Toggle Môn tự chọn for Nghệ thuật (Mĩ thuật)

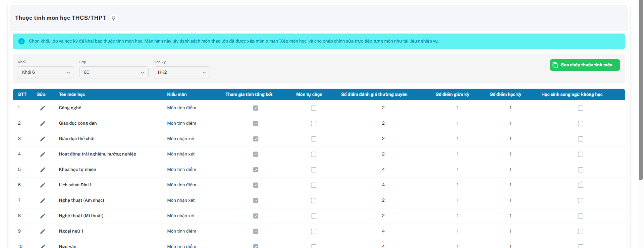point(314,216)
